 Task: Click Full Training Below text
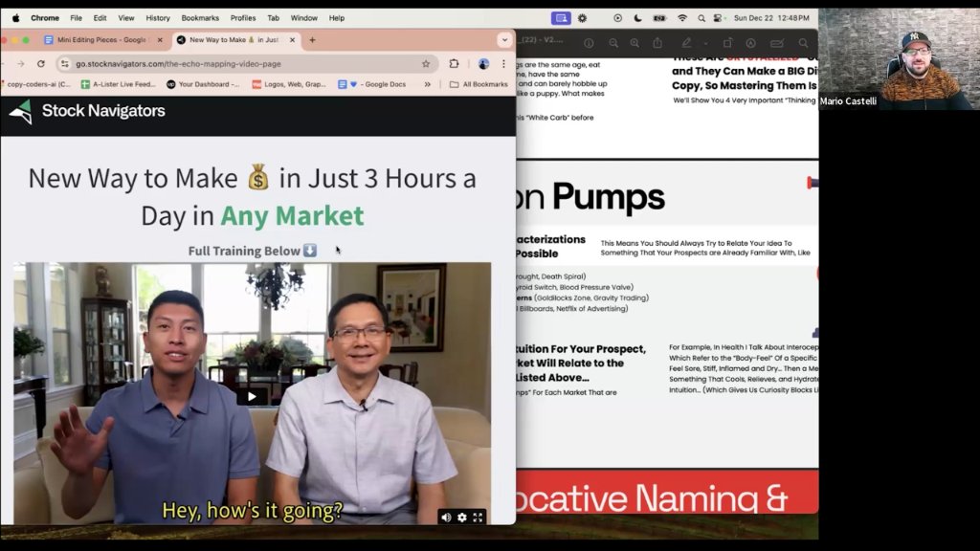pos(244,251)
